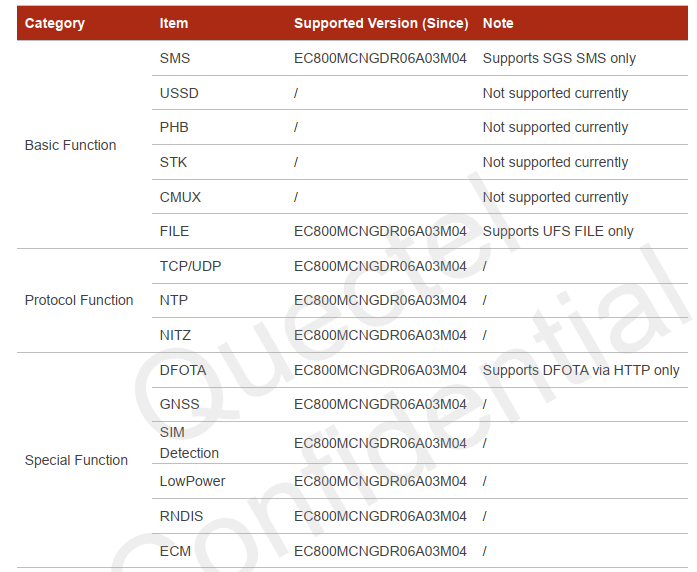Click the "Item" column header
Screen dimensions: 697x572
(x=174, y=23)
